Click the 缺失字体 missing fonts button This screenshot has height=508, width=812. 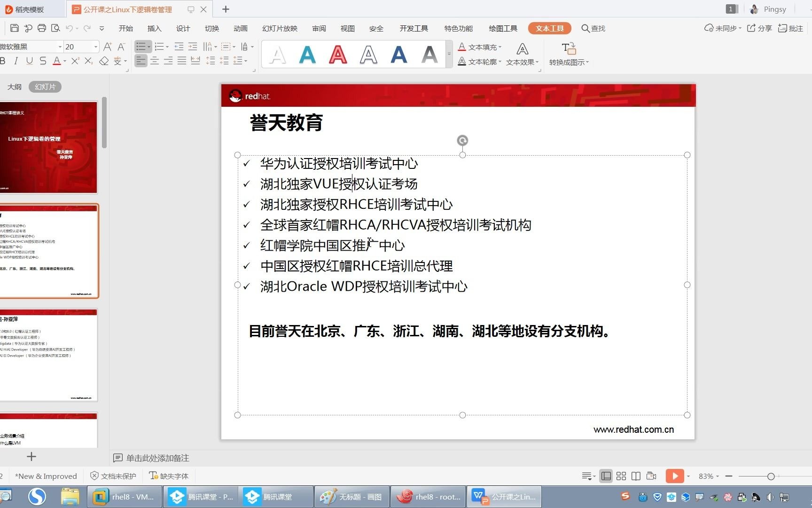(169, 476)
